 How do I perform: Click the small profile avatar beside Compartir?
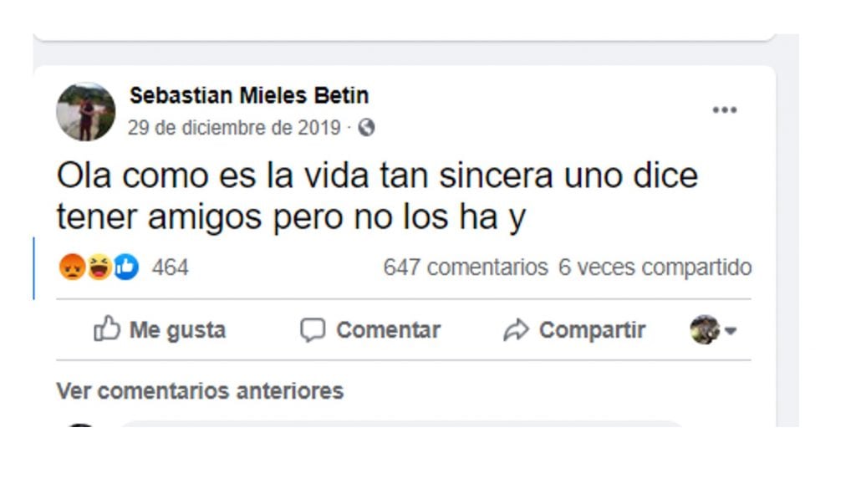pos(704,330)
